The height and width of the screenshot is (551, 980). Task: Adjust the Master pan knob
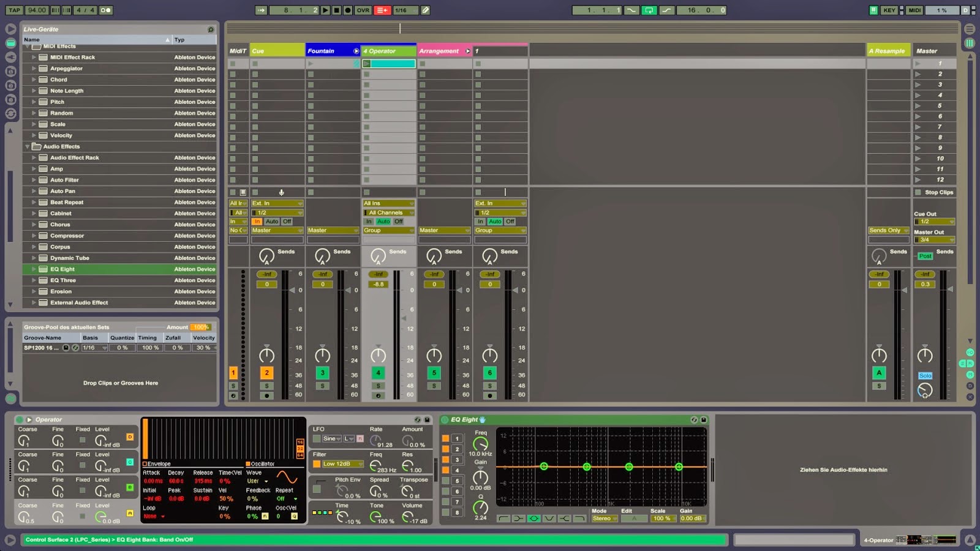[x=925, y=355]
